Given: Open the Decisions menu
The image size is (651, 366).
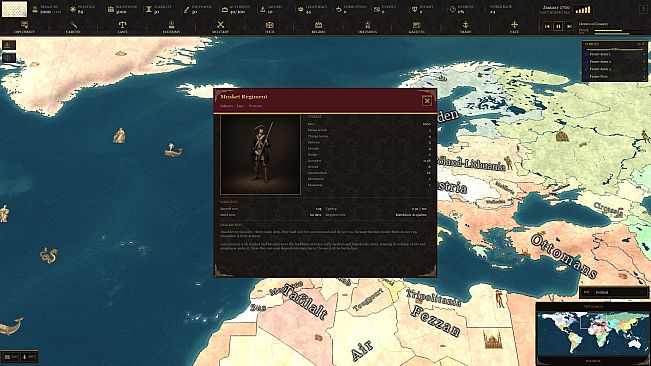Looking at the screenshot, I should (367, 27).
